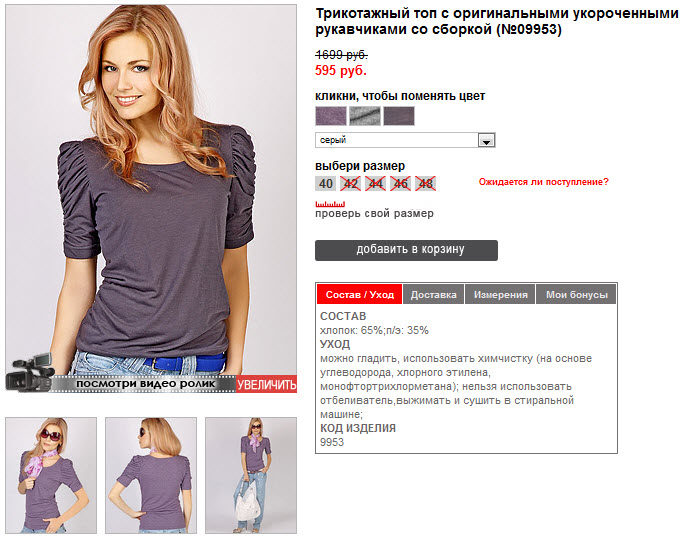Click Ожидается ли поступление link
The image size is (682, 540).
click(543, 182)
